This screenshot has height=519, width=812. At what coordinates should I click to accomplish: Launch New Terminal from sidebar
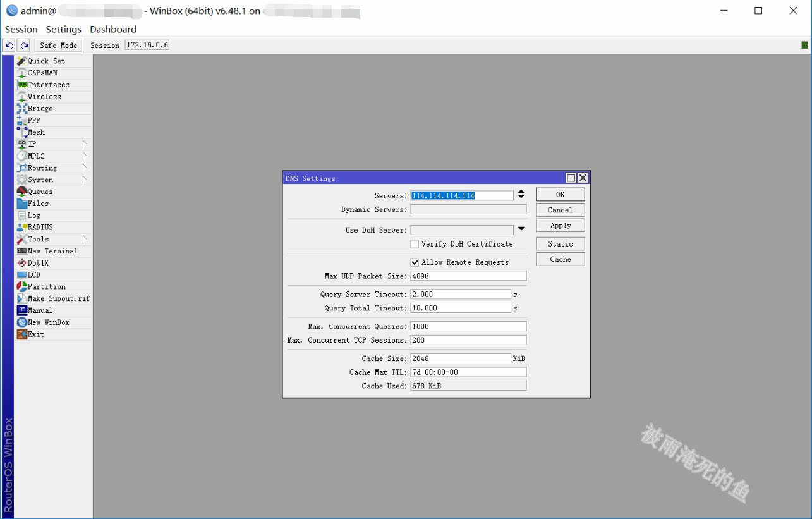click(52, 251)
